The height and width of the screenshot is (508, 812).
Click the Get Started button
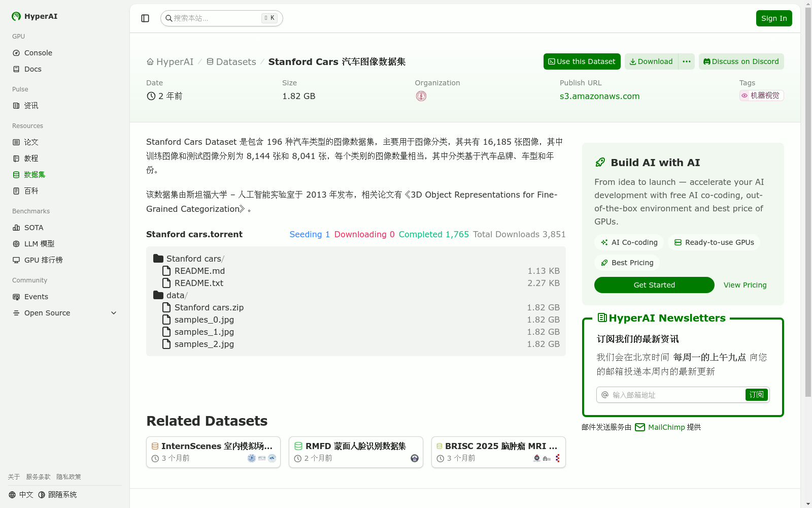pyautogui.click(x=654, y=285)
